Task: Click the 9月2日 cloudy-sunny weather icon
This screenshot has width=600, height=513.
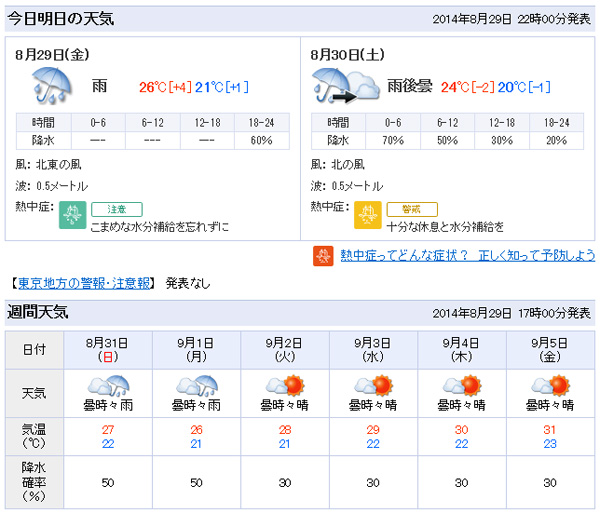Action: coord(284,385)
